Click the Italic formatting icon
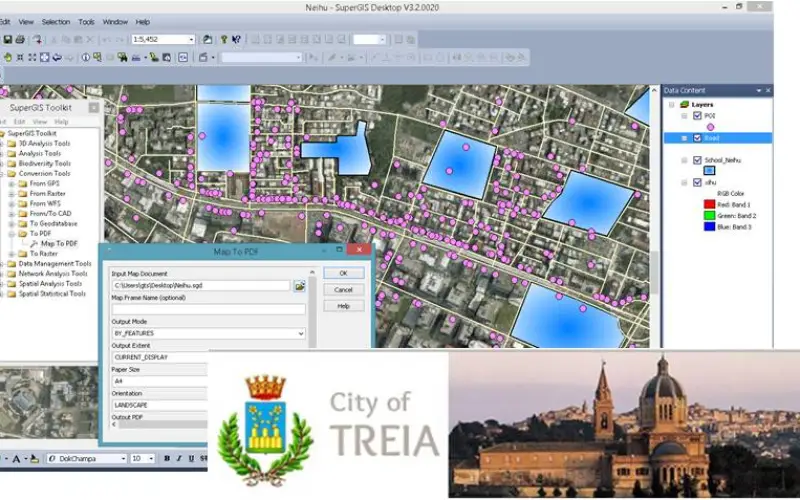This screenshot has width=800, height=500. tap(179, 459)
